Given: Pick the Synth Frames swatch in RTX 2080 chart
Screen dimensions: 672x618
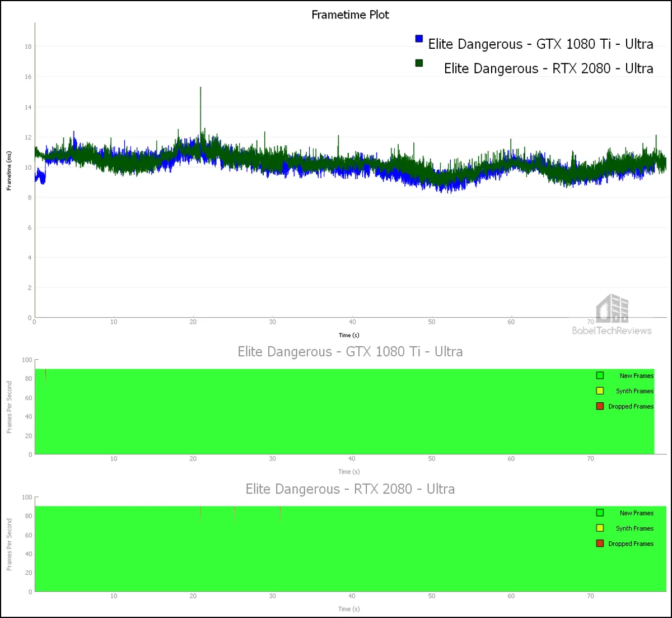Looking at the screenshot, I should [600, 528].
